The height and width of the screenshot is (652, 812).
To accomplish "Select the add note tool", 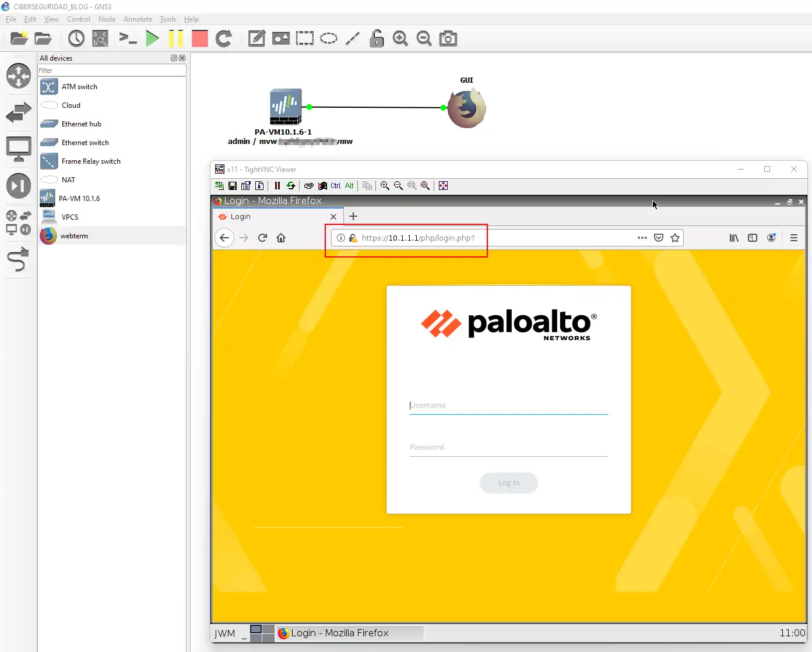I will click(x=256, y=38).
